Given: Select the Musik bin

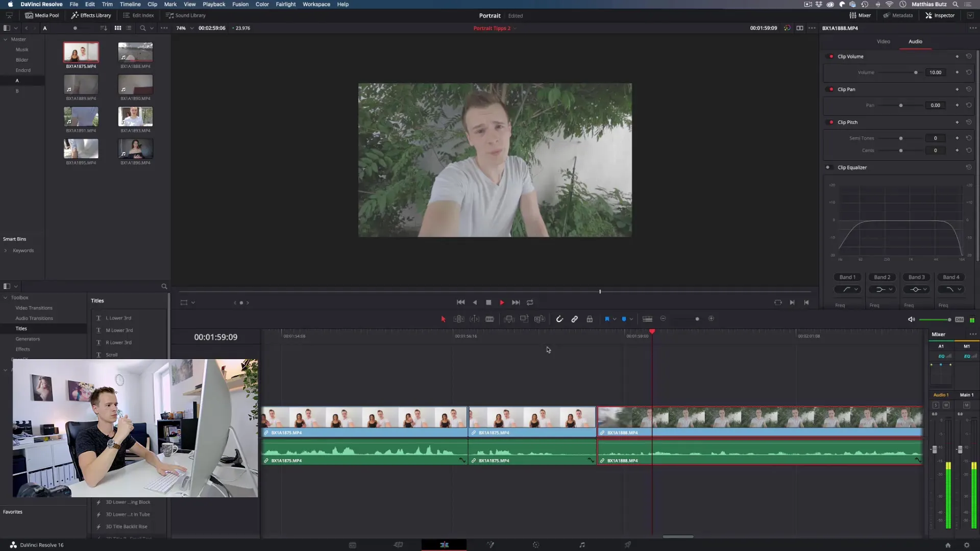Looking at the screenshot, I should pyautogui.click(x=22, y=49).
